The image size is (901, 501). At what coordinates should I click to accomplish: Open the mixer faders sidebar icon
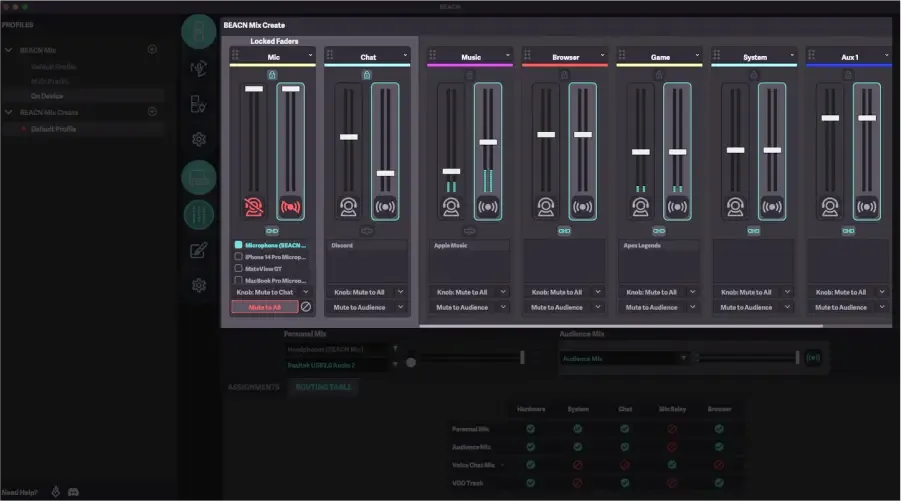point(199,215)
